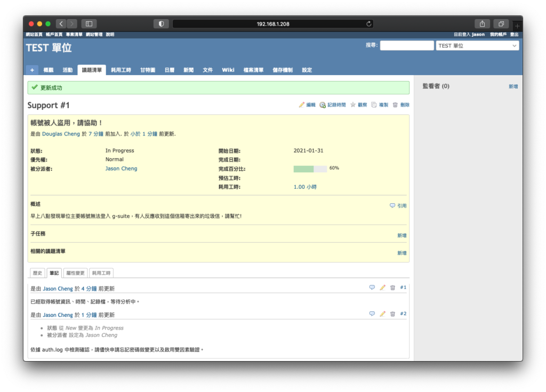Click the privacy shield icon in Safari toolbar
546x392 pixels.
pos(161,23)
